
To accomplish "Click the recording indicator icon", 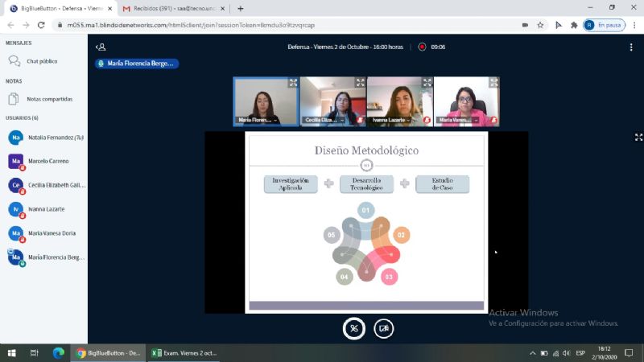I will [421, 47].
